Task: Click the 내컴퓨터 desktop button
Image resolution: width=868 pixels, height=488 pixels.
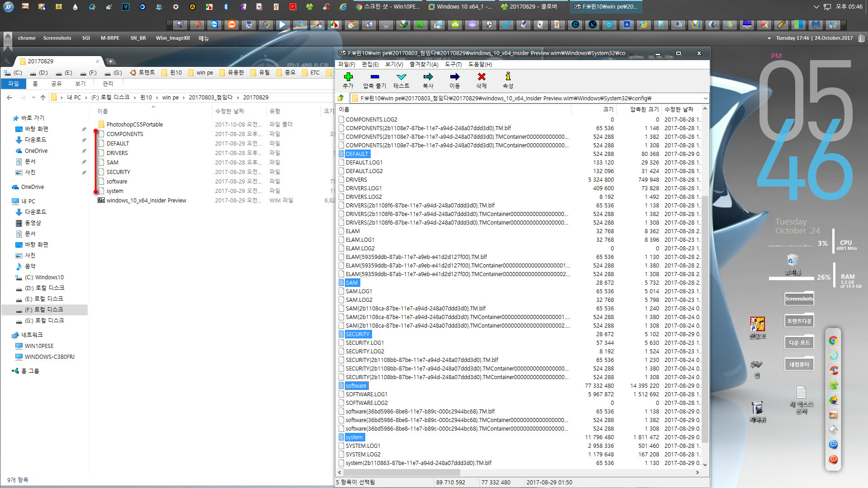Action: pos(799,364)
